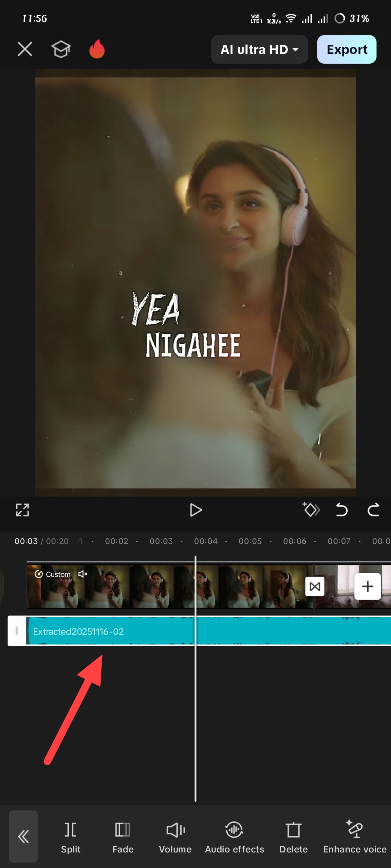
Task: Open the transition icon between clips
Action: coord(315,586)
